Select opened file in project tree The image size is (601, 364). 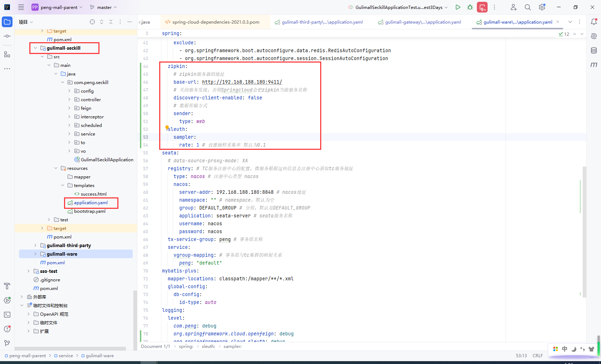click(x=92, y=22)
